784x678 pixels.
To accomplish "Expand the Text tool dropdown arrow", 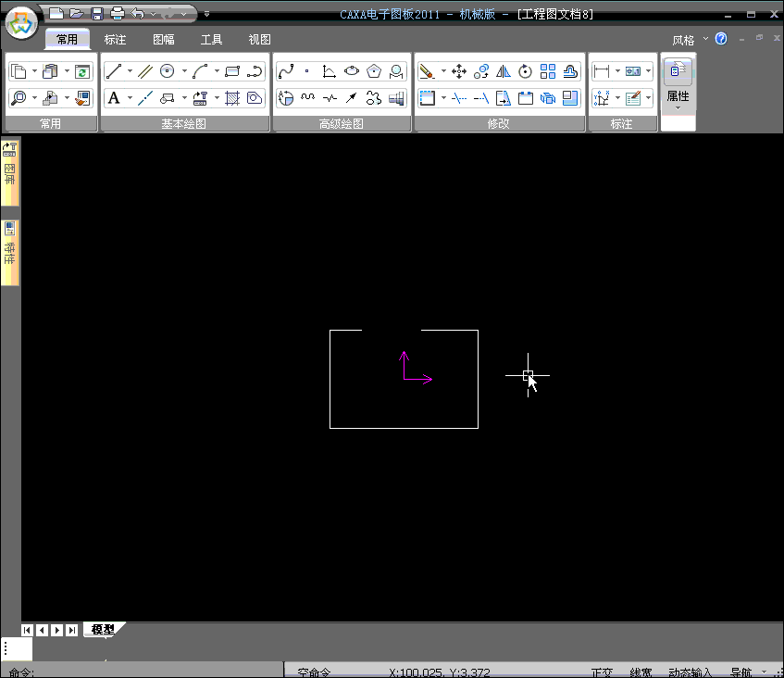I will [x=130, y=97].
